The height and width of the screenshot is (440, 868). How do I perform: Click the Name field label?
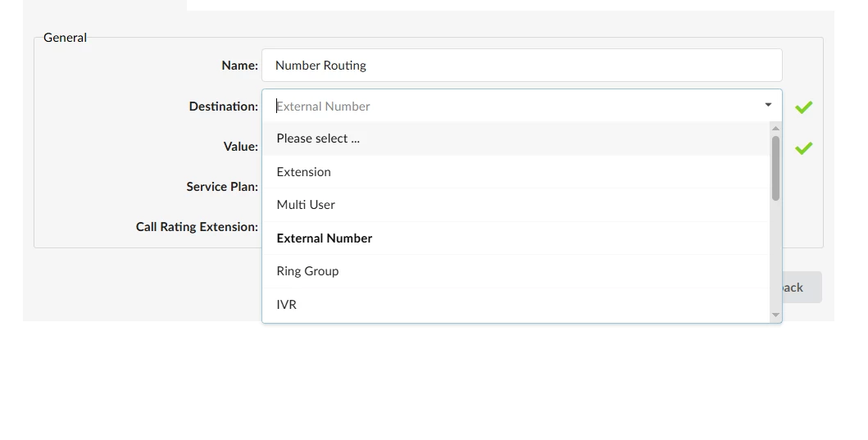(239, 66)
